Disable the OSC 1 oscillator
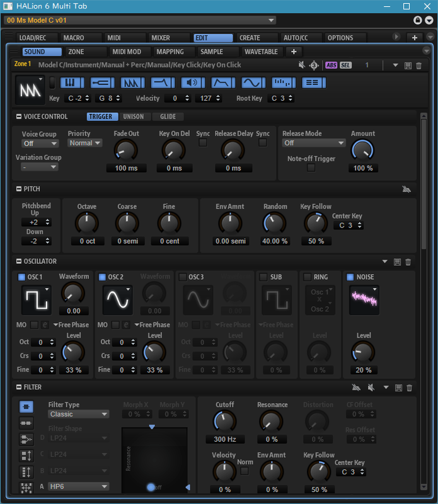 [21, 277]
